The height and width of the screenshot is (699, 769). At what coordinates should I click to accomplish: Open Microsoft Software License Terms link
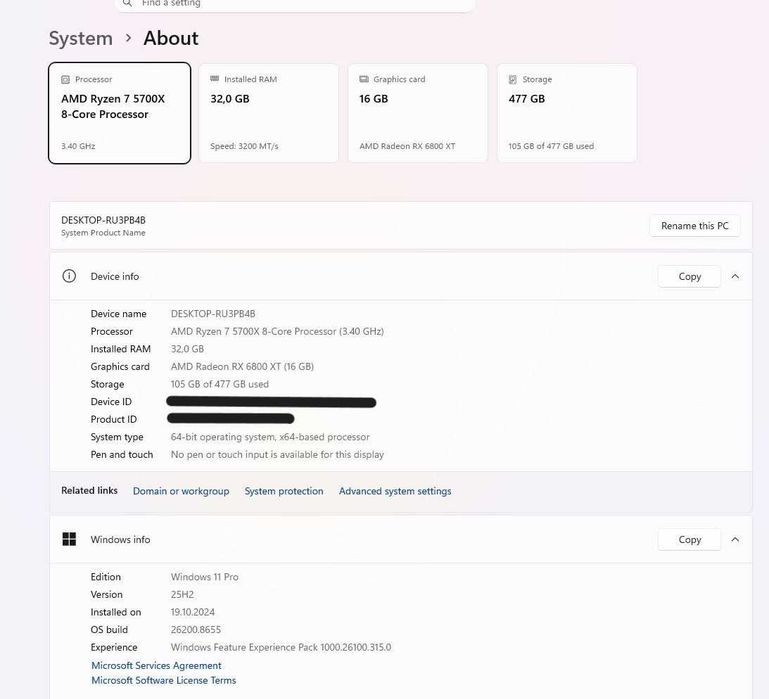(x=164, y=680)
